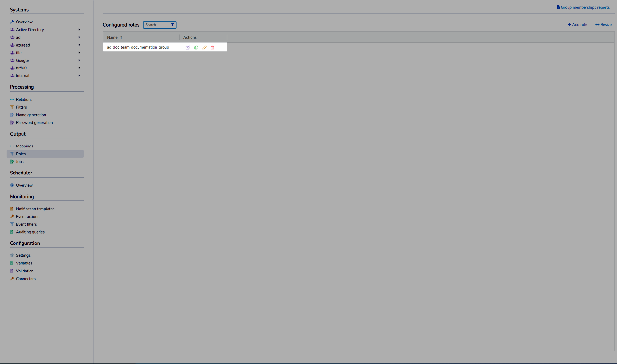Rename the role with the orange pencil icon

205,47
